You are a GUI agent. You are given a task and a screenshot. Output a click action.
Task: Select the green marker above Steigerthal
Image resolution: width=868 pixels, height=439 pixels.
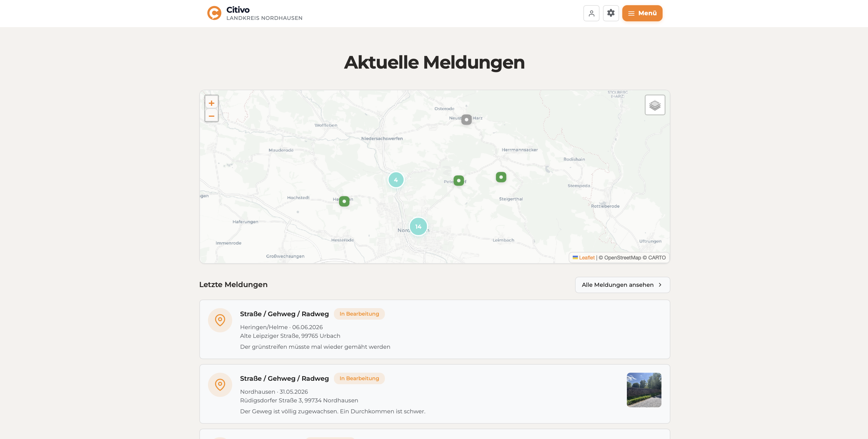[x=501, y=177]
